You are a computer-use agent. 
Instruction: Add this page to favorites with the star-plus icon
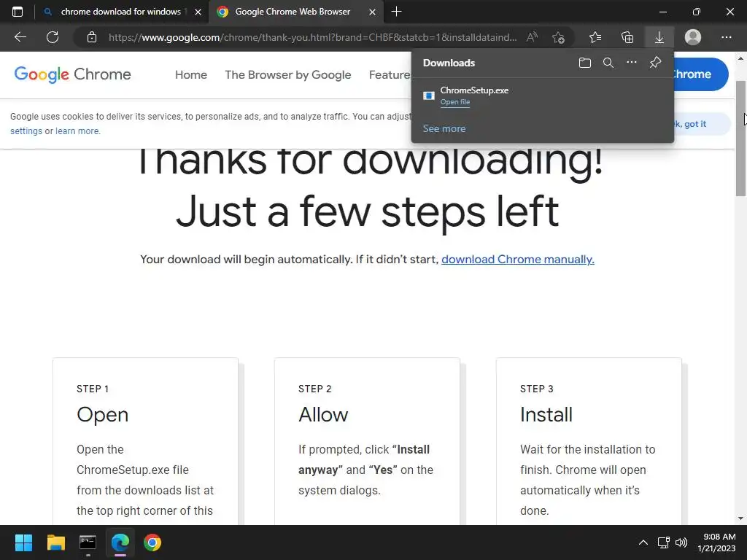tap(558, 37)
